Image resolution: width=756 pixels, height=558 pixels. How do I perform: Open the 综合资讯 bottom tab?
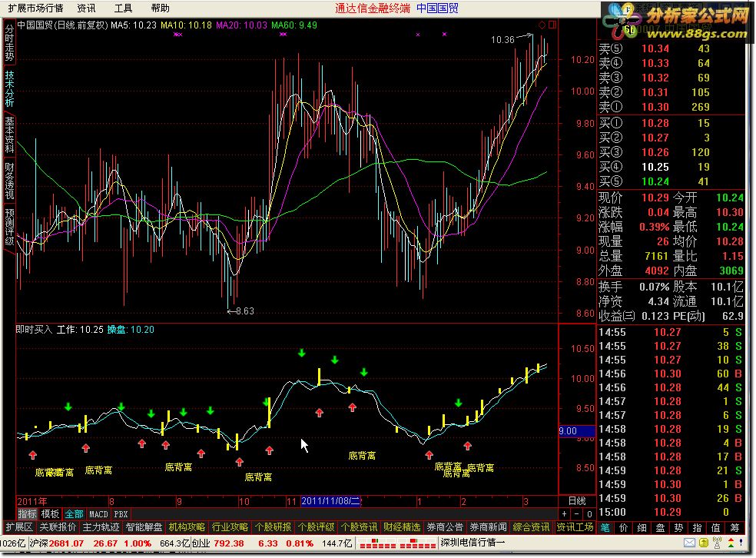tap(531, 527)
